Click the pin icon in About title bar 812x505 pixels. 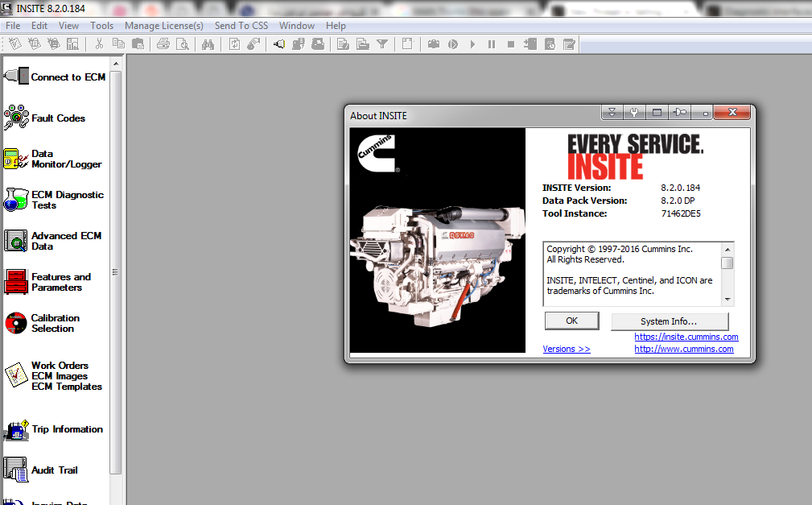click(679, 112)
